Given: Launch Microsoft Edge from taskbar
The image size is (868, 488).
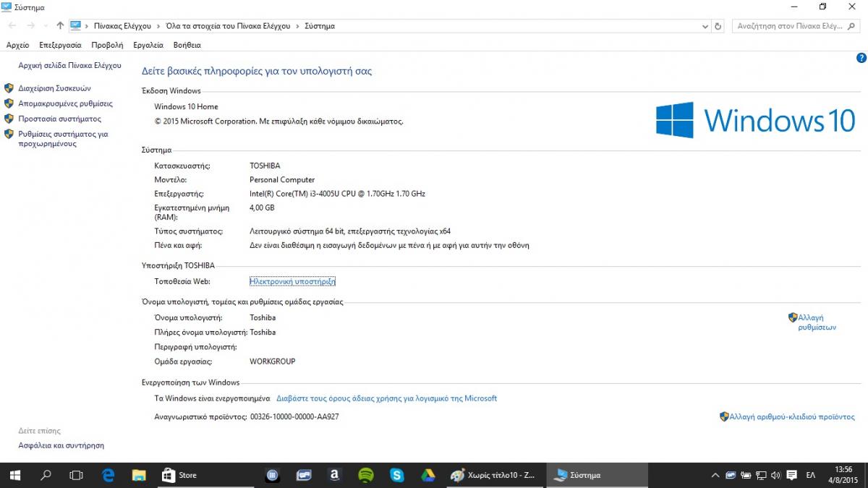Looking at the screenshot, I should point(109,475).
